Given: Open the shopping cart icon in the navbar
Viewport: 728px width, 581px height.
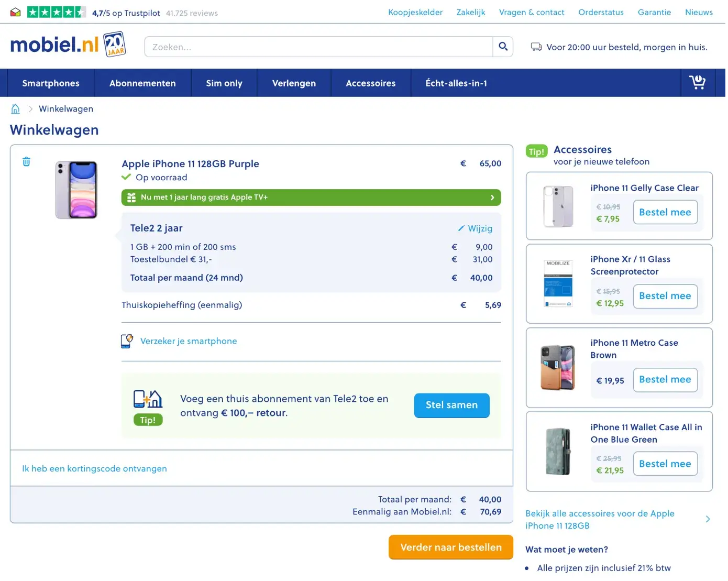Looking at the screenshot, I should point(697,82).
